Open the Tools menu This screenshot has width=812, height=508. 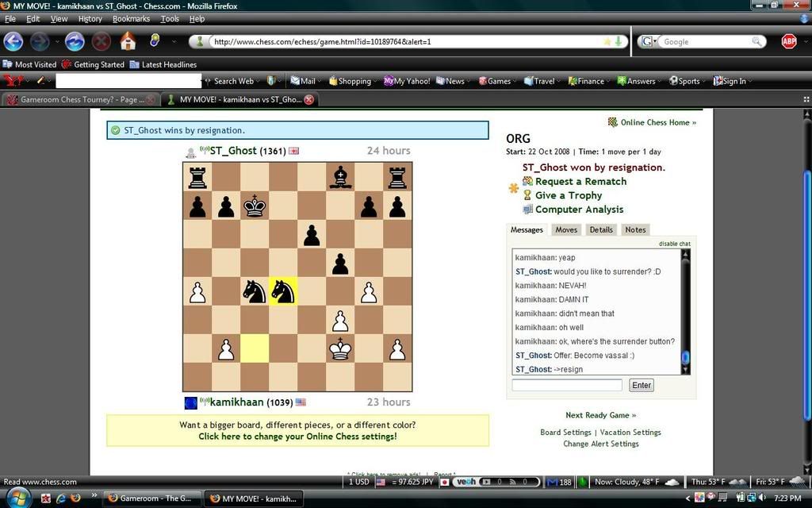pos(170,19)
